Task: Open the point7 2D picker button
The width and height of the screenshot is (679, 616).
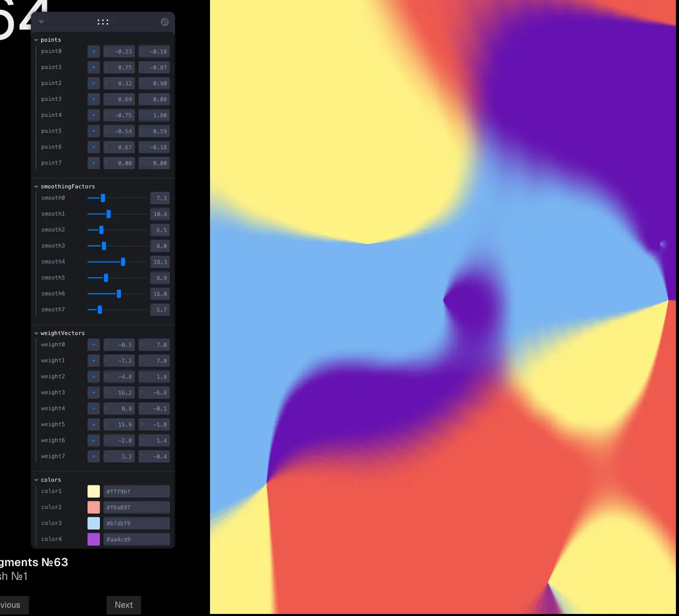Action: coord(93,163)
